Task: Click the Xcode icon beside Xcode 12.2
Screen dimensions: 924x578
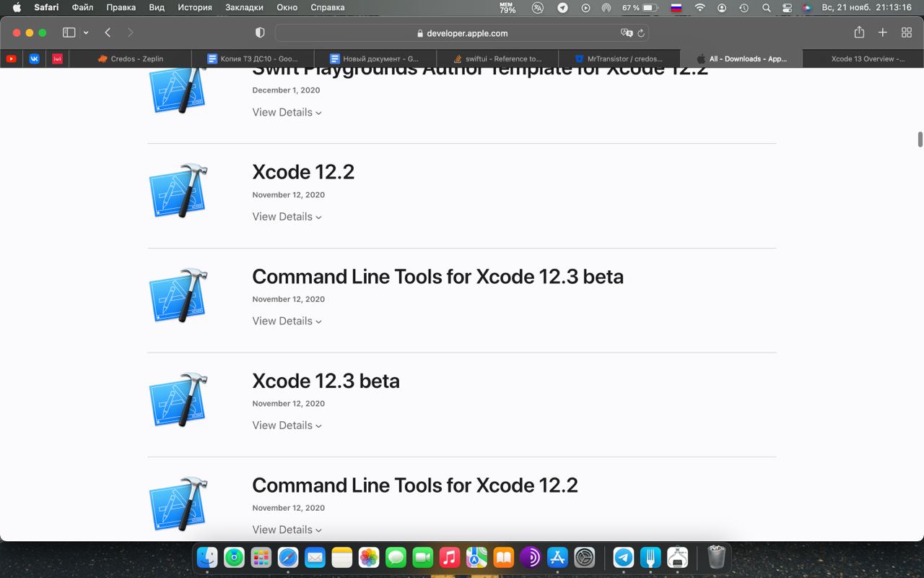Action: click(178, 190)
